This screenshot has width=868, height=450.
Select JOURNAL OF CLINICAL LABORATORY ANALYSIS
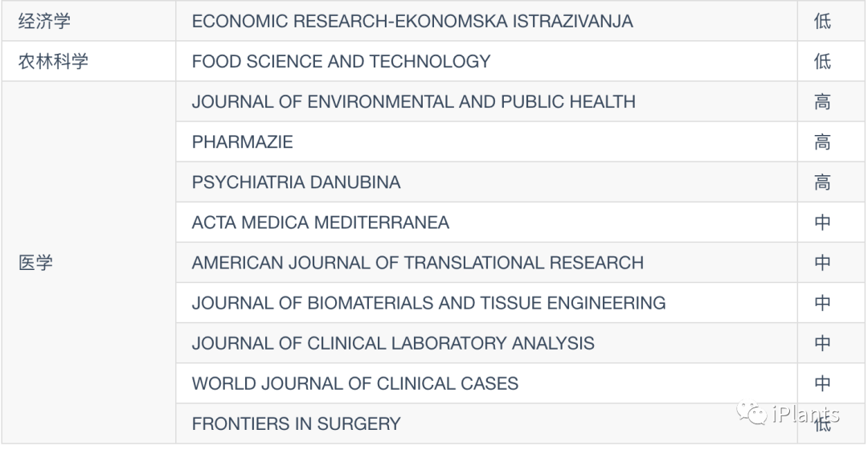[393, 343]
